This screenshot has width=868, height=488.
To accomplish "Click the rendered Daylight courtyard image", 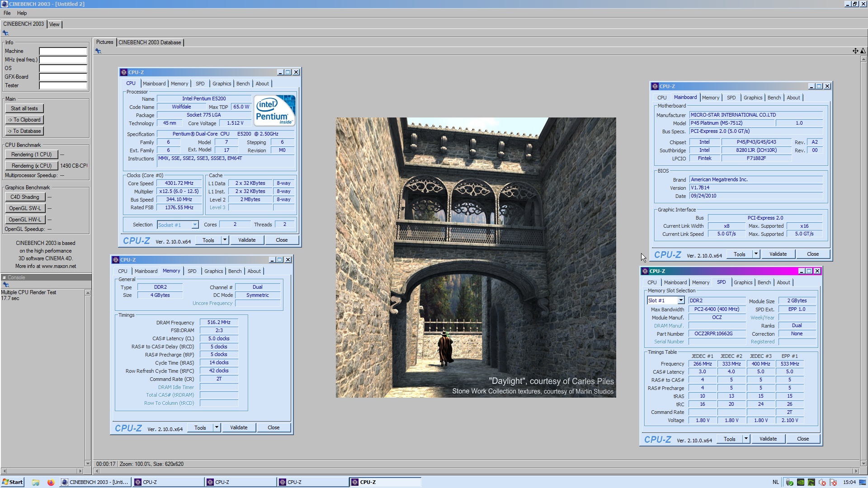I will click(x=476, y=258).
